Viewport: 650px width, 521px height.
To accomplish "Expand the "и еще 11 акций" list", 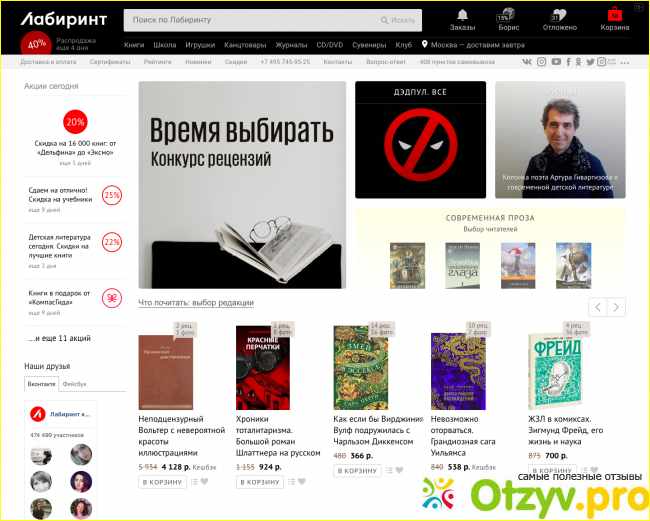I will [x=59, y=338].
